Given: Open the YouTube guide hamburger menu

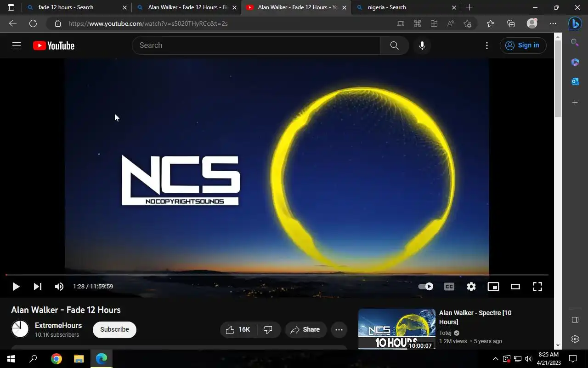Looking at the screenshot, I should click(17, 45).
